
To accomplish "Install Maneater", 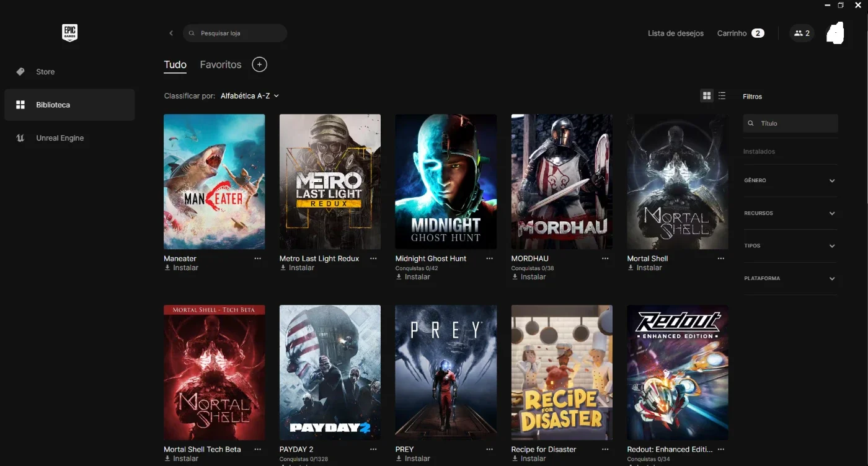I will coord(182,268).
